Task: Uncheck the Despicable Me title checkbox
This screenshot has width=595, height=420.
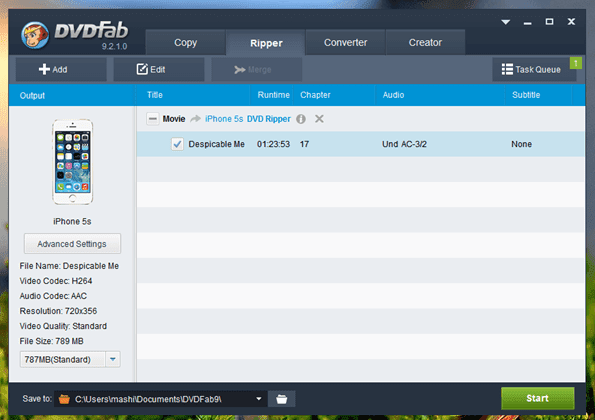Action: [x=177, y=144]
